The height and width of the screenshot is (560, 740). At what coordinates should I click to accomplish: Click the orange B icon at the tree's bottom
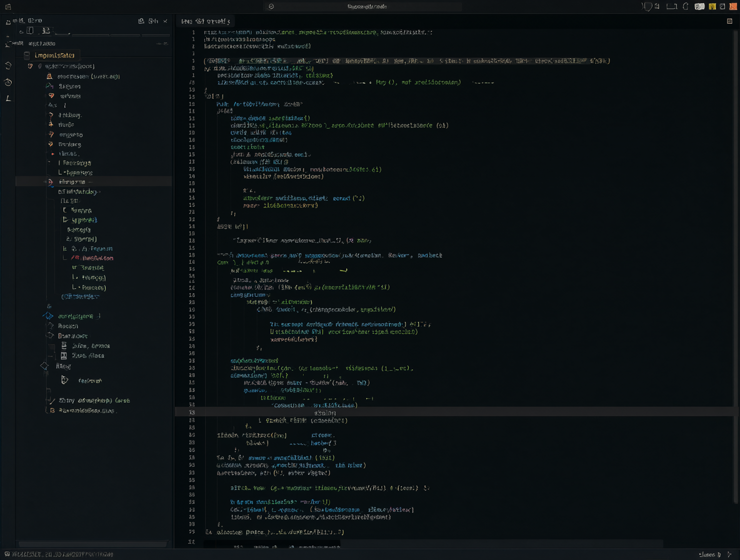[52, 411]
